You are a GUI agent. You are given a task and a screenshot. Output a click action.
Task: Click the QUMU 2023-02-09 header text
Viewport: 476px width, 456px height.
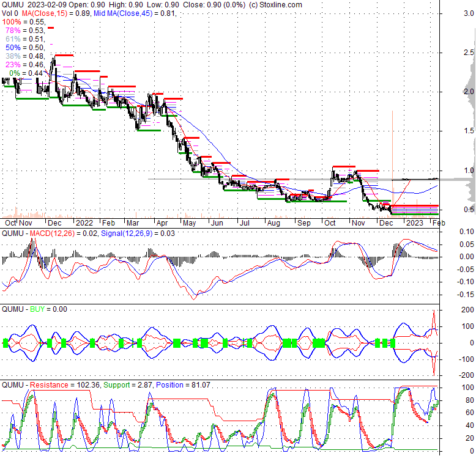[x=34, y=5]
